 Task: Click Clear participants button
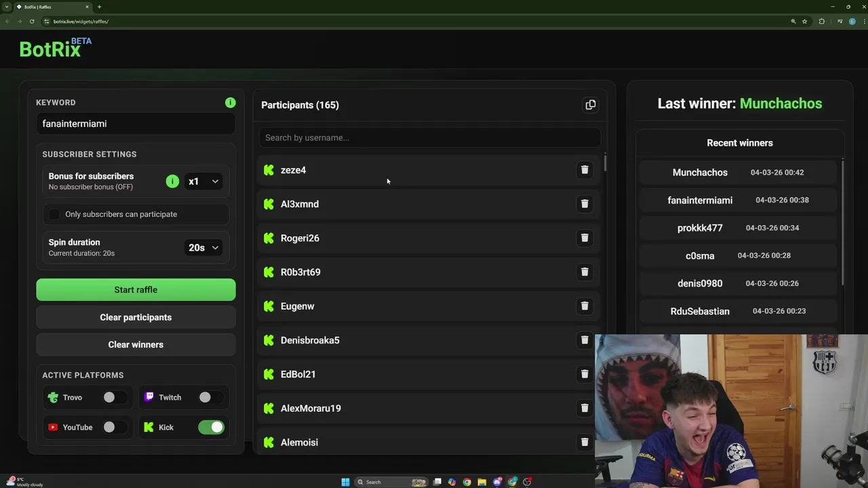pos(136,317)
